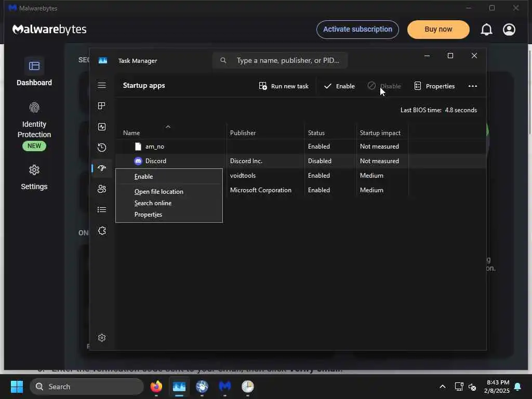Switch to Processes page in Task Manager

[102, 106]
